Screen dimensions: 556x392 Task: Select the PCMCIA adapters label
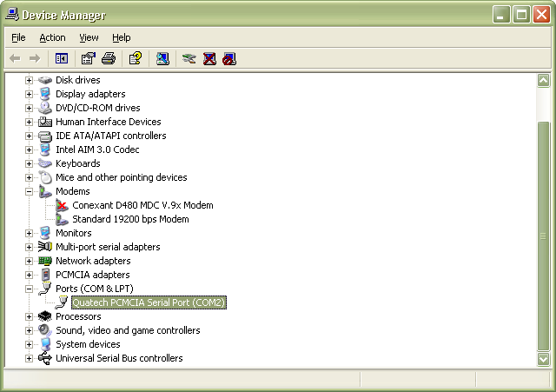pos(93,275)
